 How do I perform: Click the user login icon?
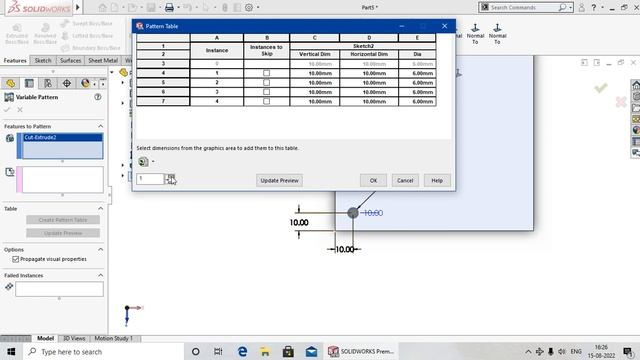[581, 7]
